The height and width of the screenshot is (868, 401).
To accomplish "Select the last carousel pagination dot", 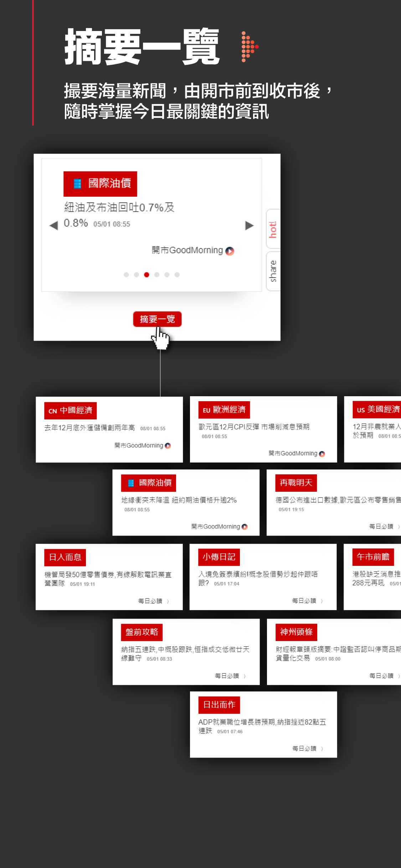I will [x=177, y=275].
